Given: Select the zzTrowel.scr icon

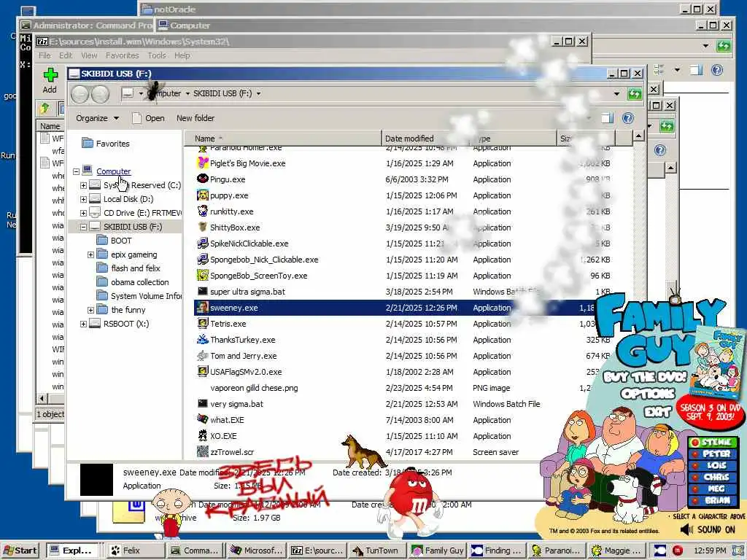Looking at the screenshot, I should (203, 451).
